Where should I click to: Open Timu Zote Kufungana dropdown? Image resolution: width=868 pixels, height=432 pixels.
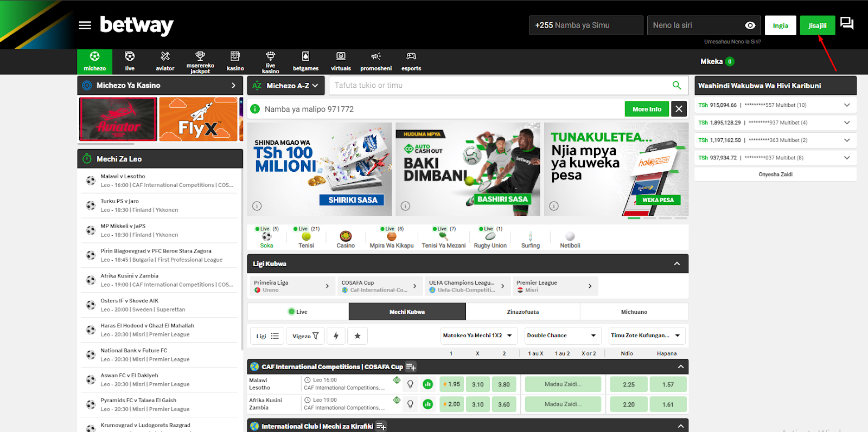tap(646, 336)
